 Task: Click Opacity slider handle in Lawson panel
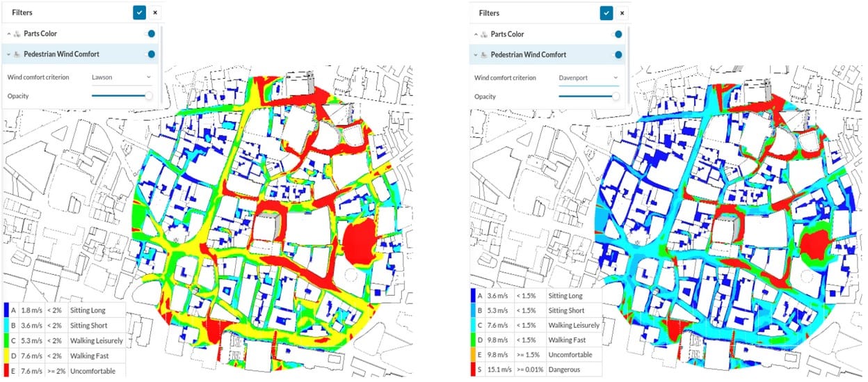148,96
